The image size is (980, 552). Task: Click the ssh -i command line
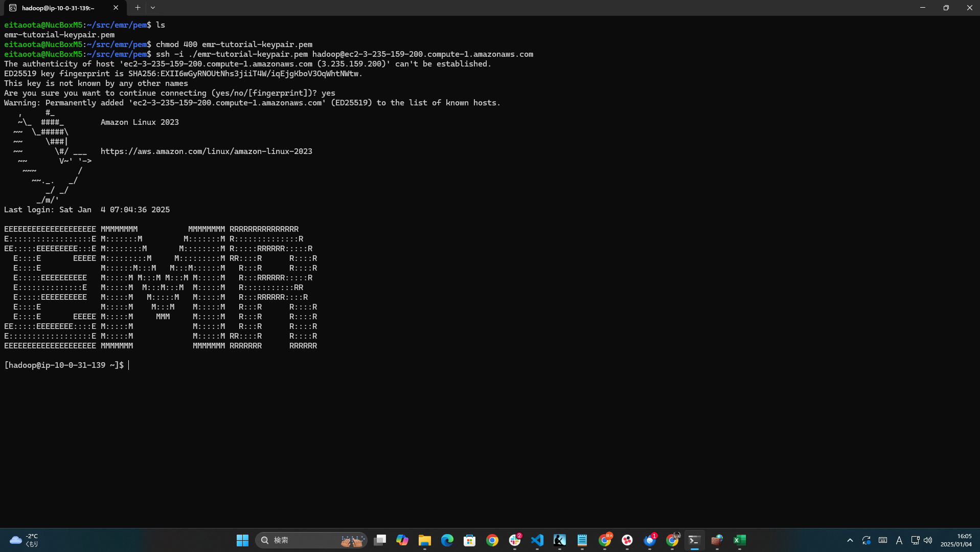pyautogui.click(x=345, y=54)
